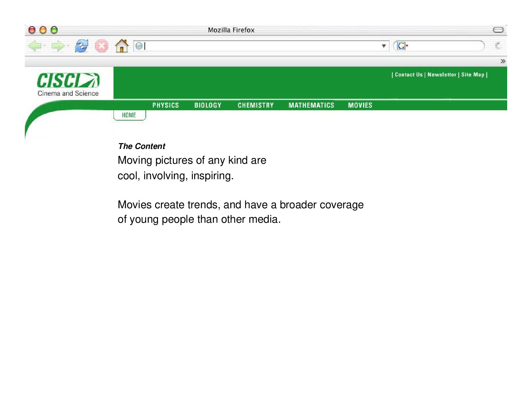This screenshot has height=411, width=532.
Task: Stop loading with the red stop icon
Action: (102, 46)
